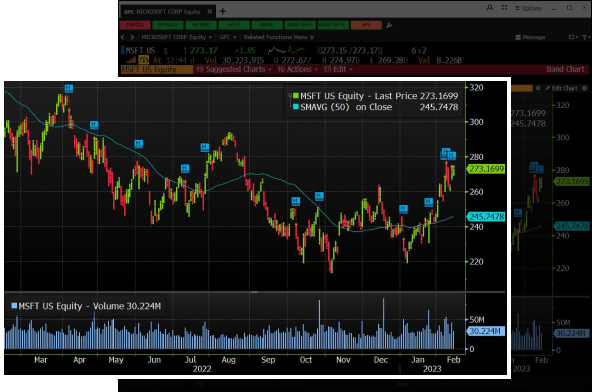Click the full-screen expand arrows icon

point(504,8)
